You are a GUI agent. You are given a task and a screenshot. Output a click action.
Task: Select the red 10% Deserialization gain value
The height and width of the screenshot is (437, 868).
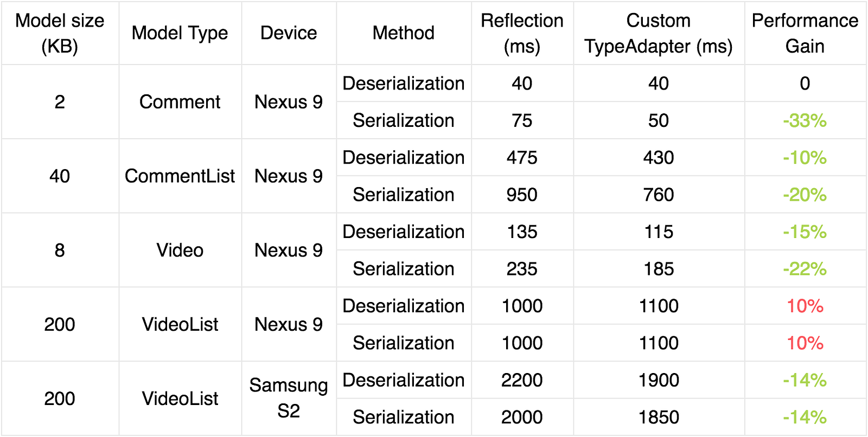pyautogui.click(x=805, y=306)
